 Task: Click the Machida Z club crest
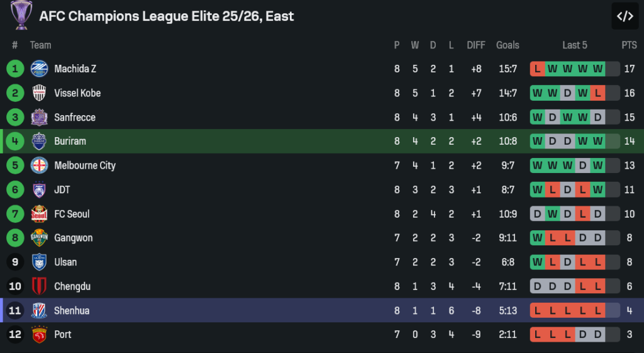39,69
